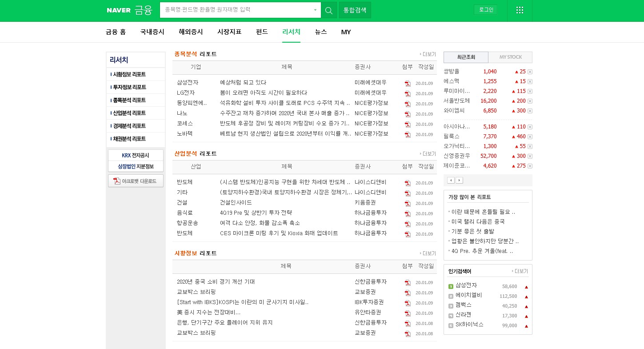Open popular search item 에이치엘비

click(468, 295)
